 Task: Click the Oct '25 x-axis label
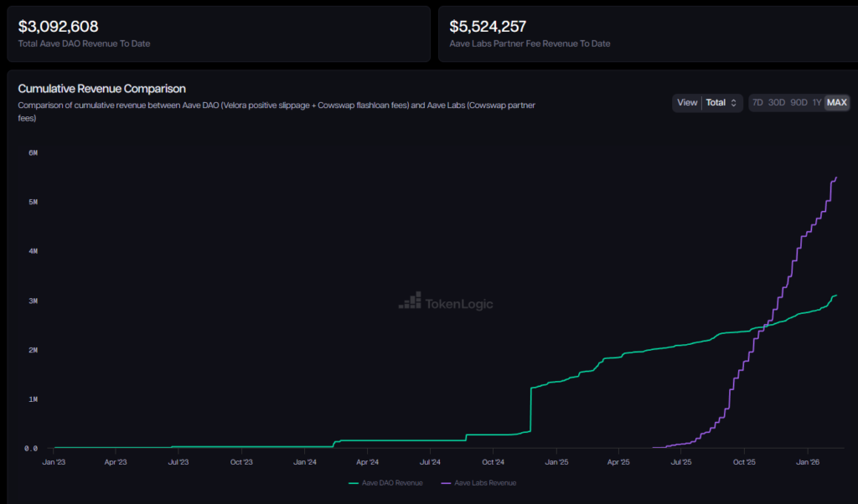click(744, 461)
